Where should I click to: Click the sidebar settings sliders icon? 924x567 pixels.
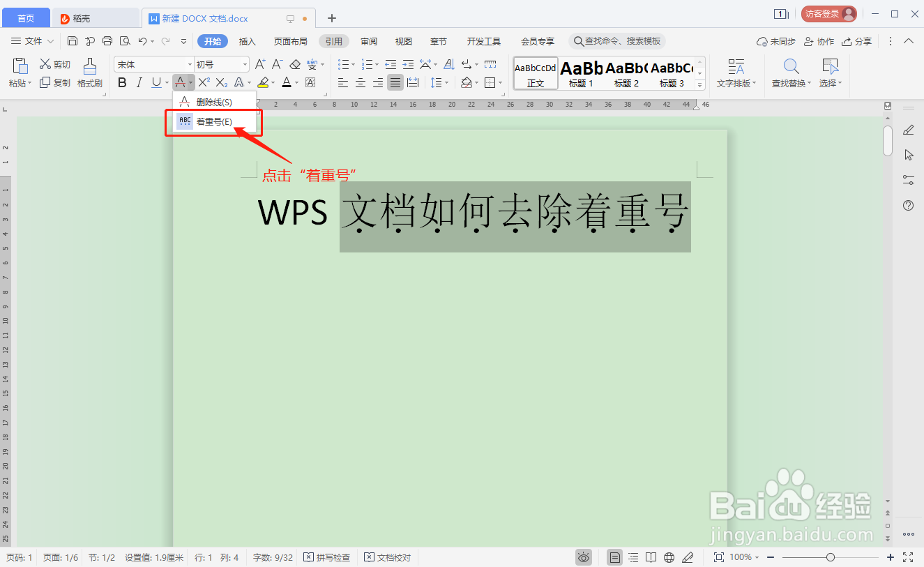pos(909,180)
